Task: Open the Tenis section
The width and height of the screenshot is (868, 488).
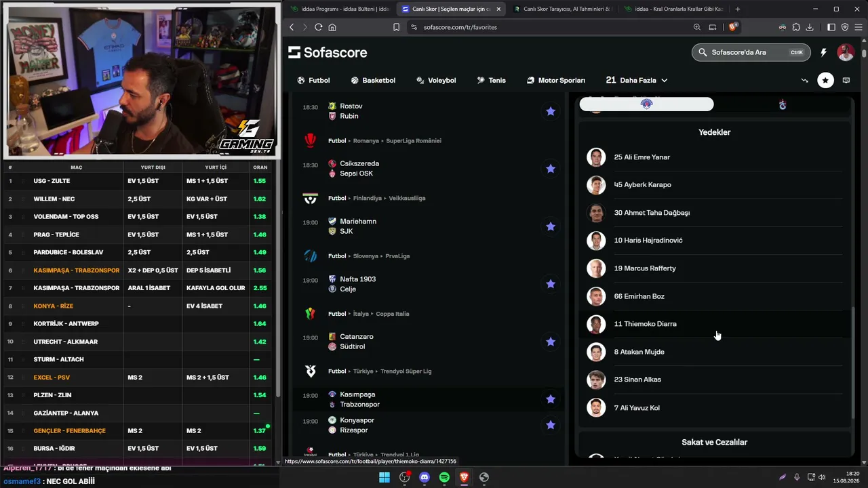Action: 492,80
